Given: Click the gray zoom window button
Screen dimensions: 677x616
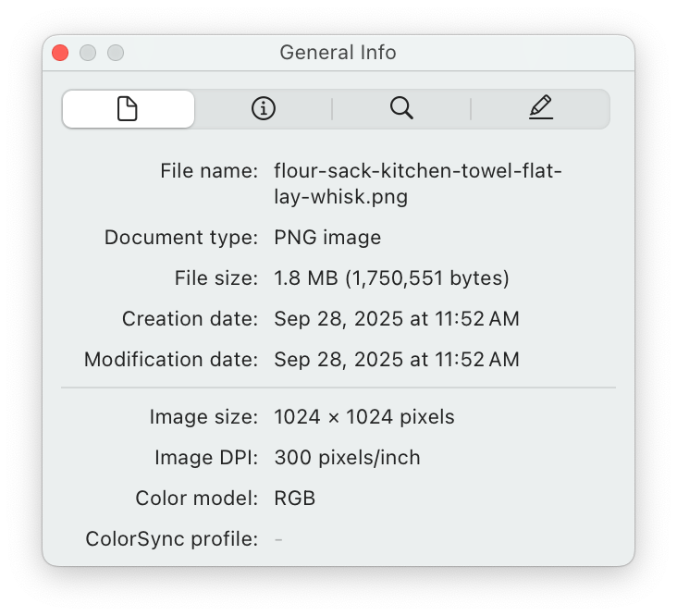Looking at the screenshot, I should click(x=116, y=53).
